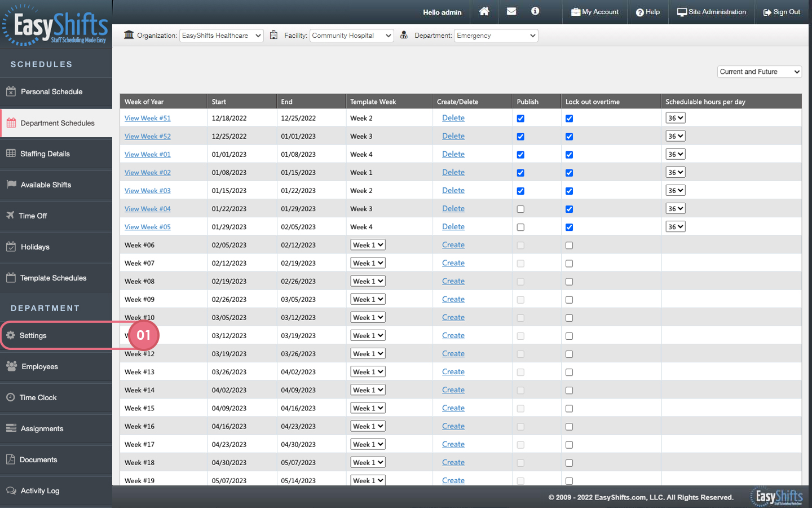The image size is (812, 508).
Task: Open the Department dropdown showing Emergency
Action: click(496, 36)
